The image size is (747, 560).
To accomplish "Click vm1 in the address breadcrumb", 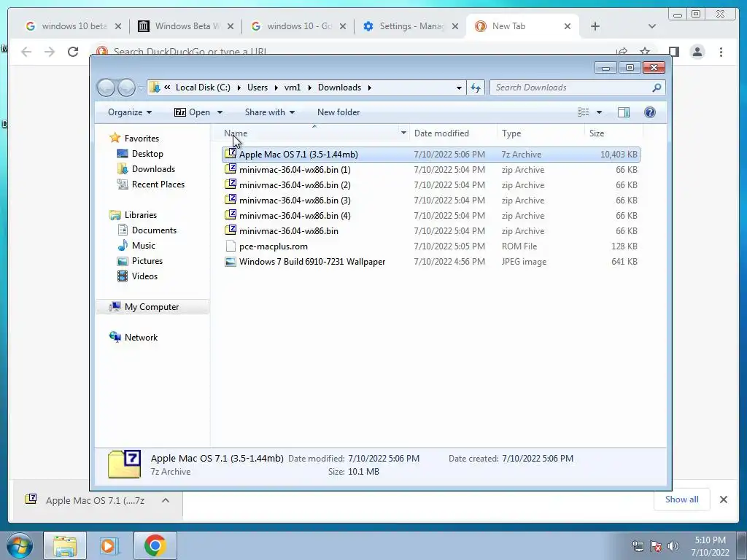I will tap(293, 87).
